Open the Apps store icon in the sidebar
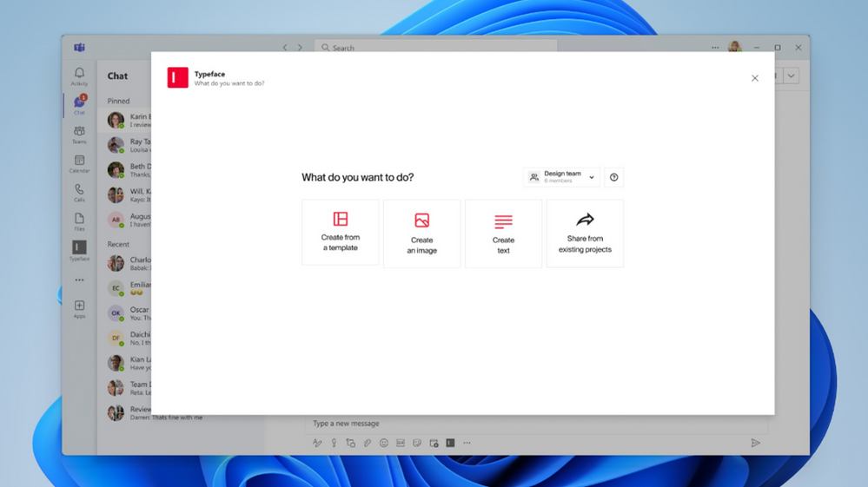This screenshot has height=487, width=868. click(x=79, y=309)
